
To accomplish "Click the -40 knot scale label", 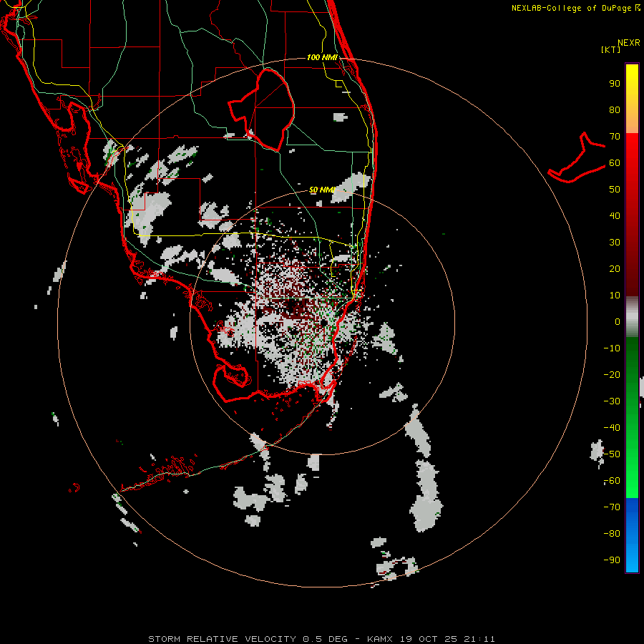I will tap(612, 428).
